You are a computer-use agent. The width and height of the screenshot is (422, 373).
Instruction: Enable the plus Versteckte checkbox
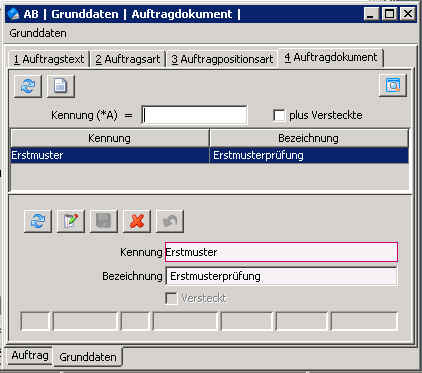(x=279, y=115)
